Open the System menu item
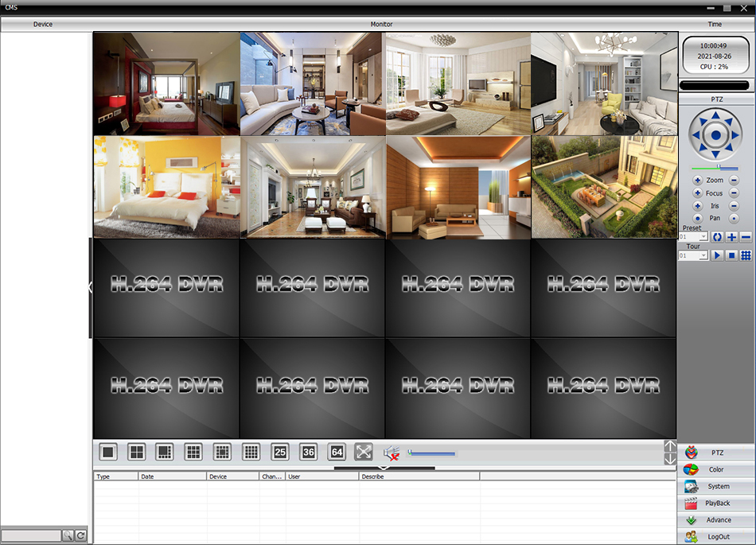The height and width of the screenshot is (556, 756). click(716, 487)
